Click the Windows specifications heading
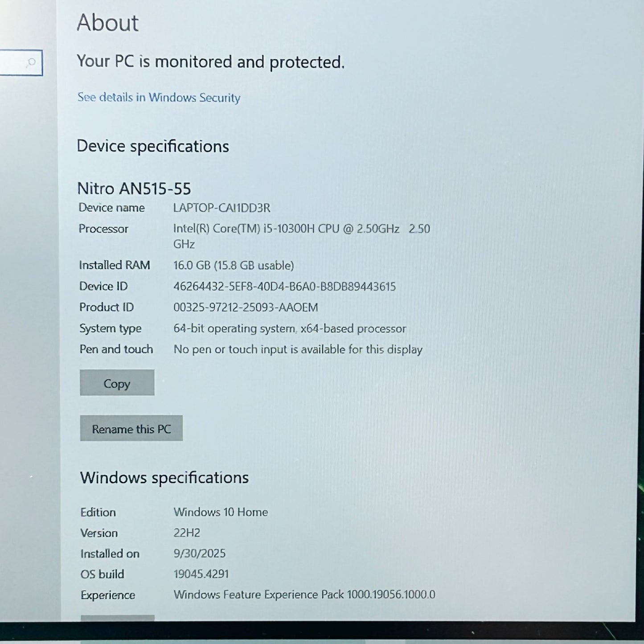This screenshot has height=644, width=644. tap(164, 478)
